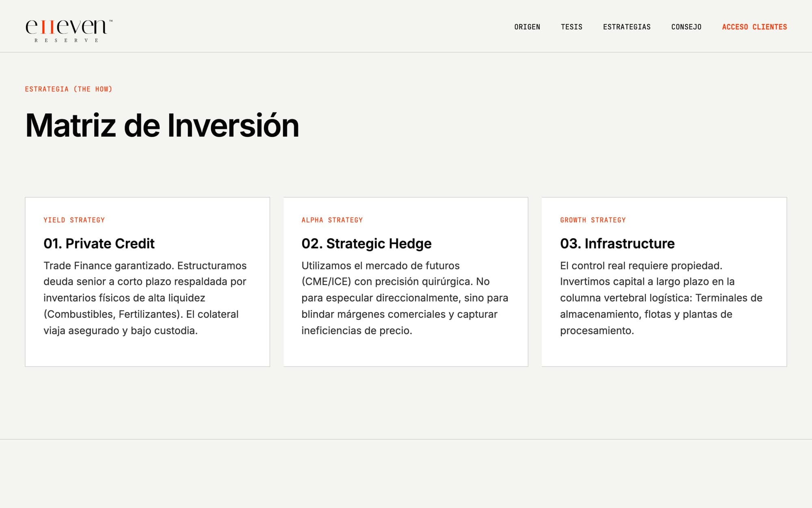Click the Matriz de Inversión heading

click(162, 126)
